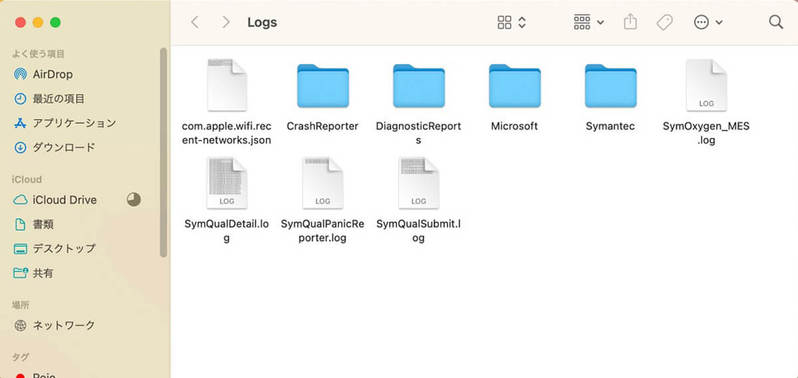Maximize the window with green button

tap(55, 22)
